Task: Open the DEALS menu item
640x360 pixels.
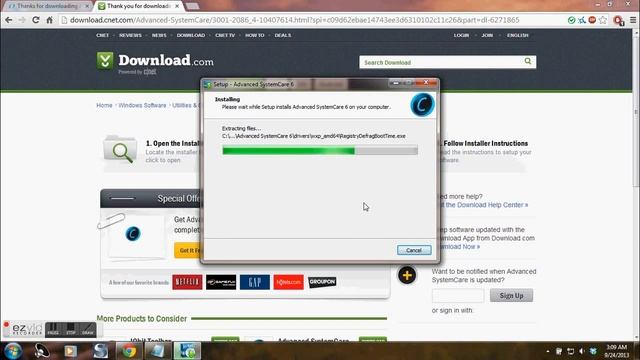Action: click(x=283, y=36)
